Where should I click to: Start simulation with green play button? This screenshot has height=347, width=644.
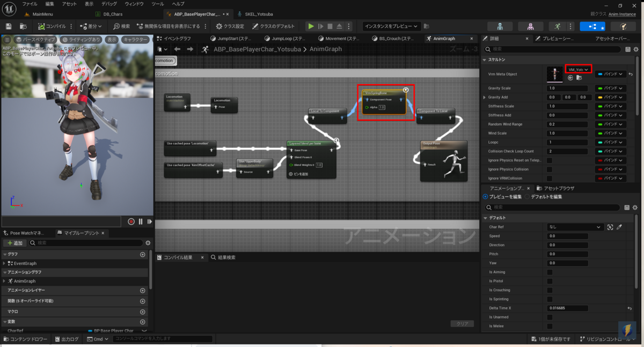coord(311,26)
